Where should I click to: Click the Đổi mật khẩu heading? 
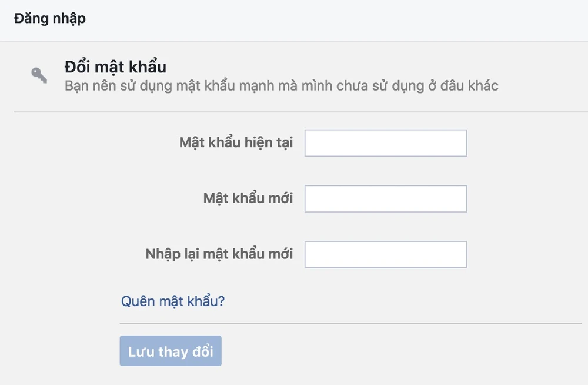(115, 67)
